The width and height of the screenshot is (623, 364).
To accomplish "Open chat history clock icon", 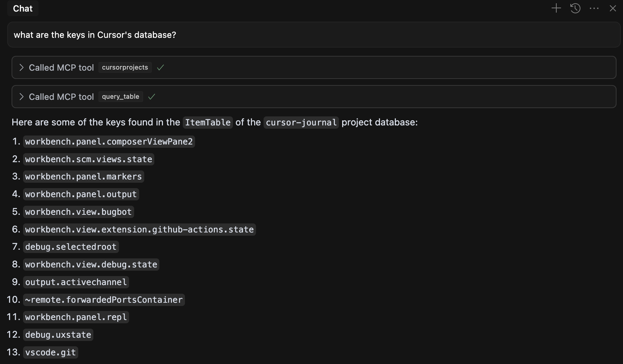I will (575, 8).
